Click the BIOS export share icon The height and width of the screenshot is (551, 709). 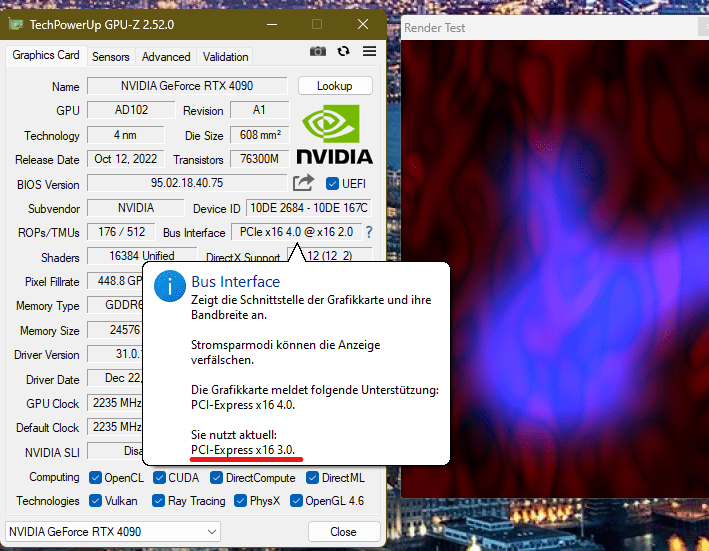point(303,183)
